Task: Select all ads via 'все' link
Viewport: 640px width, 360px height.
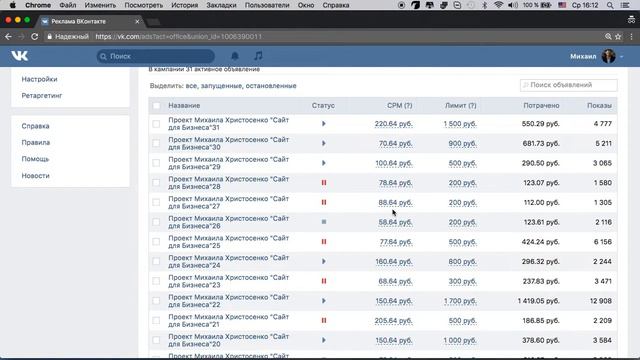Action: [x=191, y=86]
